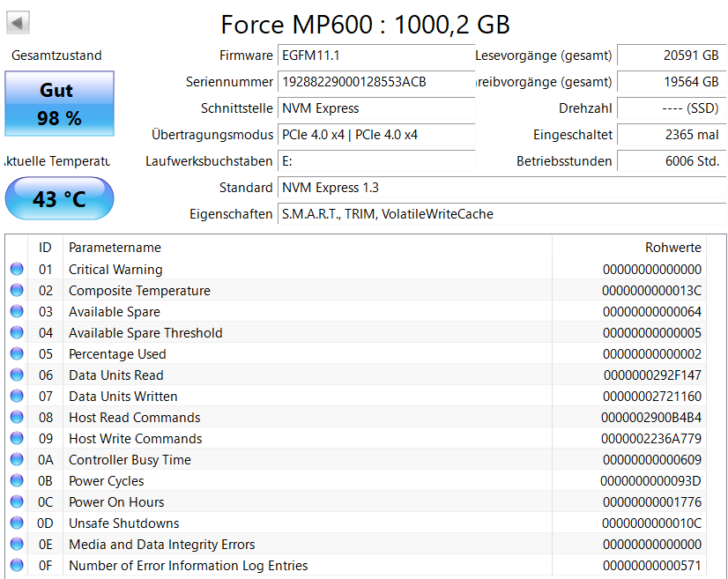Screen dimensions: 728x579
Task: Click status orb for Composite Temperature row
Action: (17, 290)
